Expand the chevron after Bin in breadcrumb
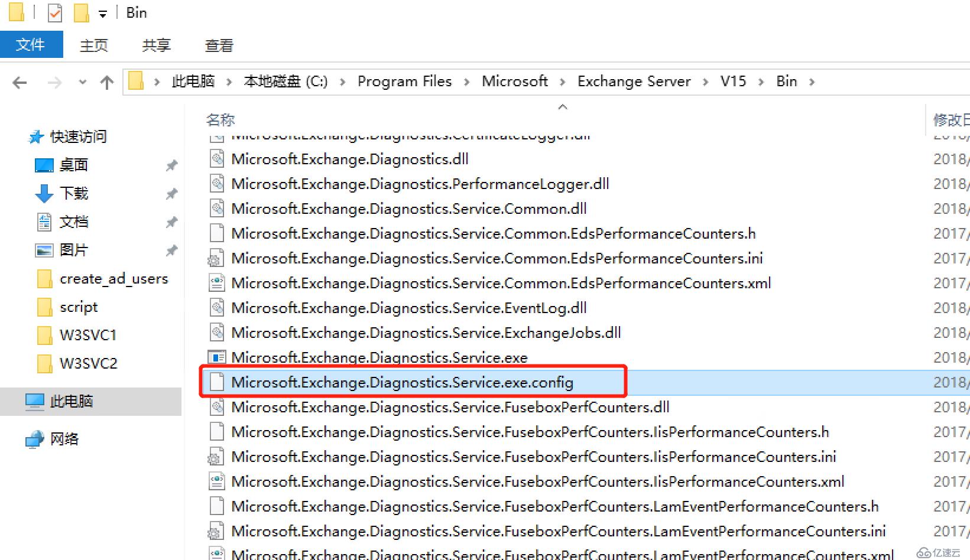The width and height of the screenshot is (970, 560). click(812, 82)
